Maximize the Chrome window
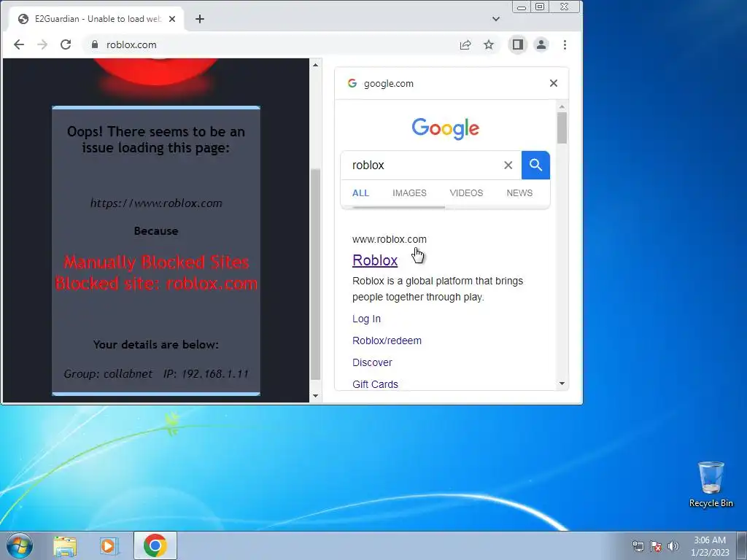This screenshot has width=747, height=560. tap(540, 7)
